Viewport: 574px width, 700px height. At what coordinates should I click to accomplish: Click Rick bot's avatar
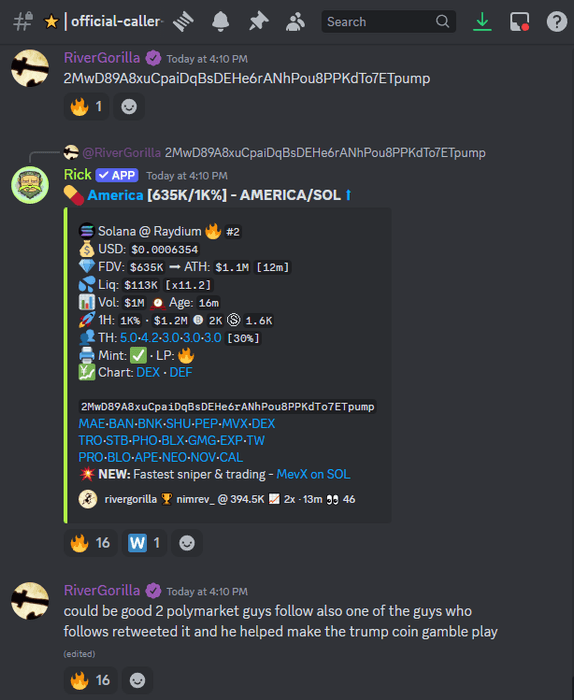tap(30, 185)
